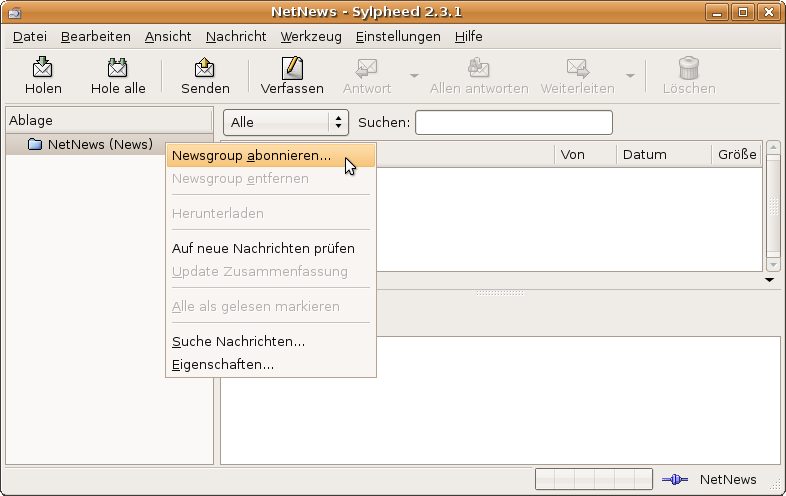
Task: Click disabled Herunterladen entry
Action: [271, 214]
